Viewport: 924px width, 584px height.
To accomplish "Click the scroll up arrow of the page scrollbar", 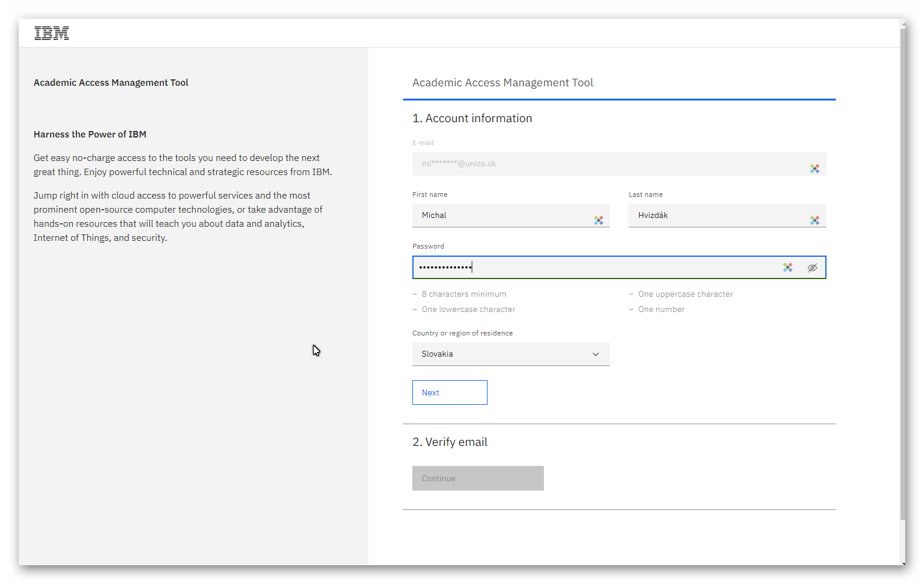I will coord(903,22).
